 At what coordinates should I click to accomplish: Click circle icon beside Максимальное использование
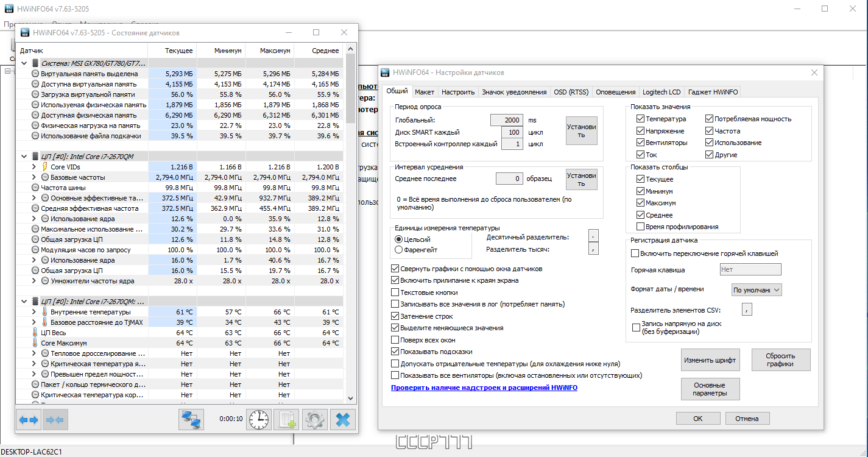[x=35, y=228]
